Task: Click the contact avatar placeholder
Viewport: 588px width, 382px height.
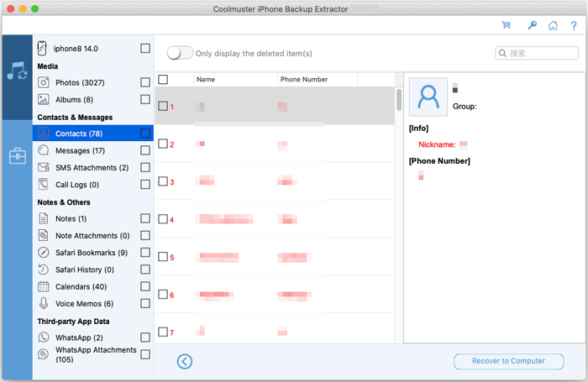Action: point(428,97)
